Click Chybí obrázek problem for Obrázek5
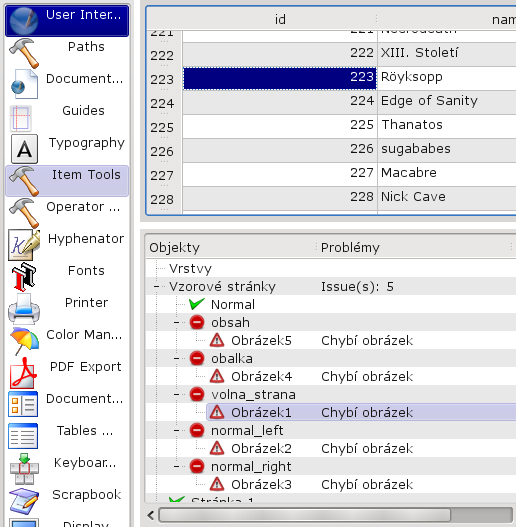The width and height of the screenshot is (516, 527). (367, 340)
